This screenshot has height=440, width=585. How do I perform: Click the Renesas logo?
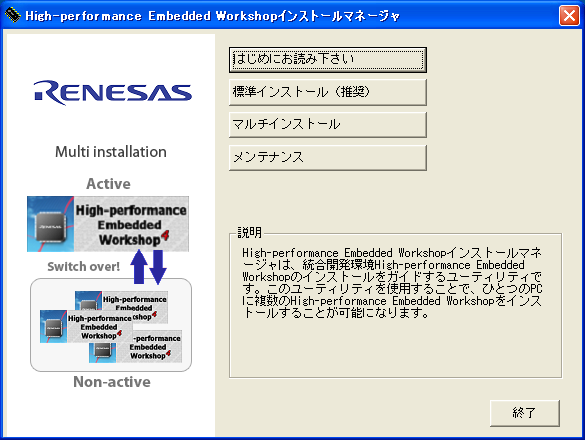pyautogui.click(x=113, y=92)
